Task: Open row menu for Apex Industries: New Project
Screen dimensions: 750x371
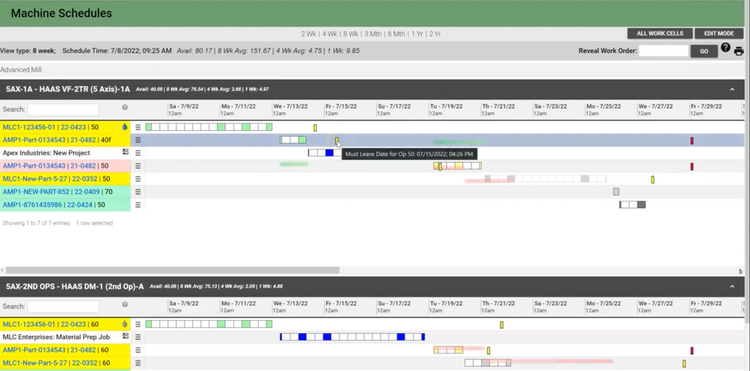Action: pyautogui.click(x=138, y=153)
